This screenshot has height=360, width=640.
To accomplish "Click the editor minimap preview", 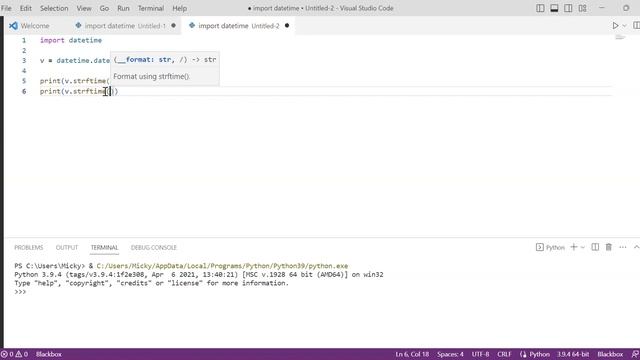I will (x=620, y=38).
